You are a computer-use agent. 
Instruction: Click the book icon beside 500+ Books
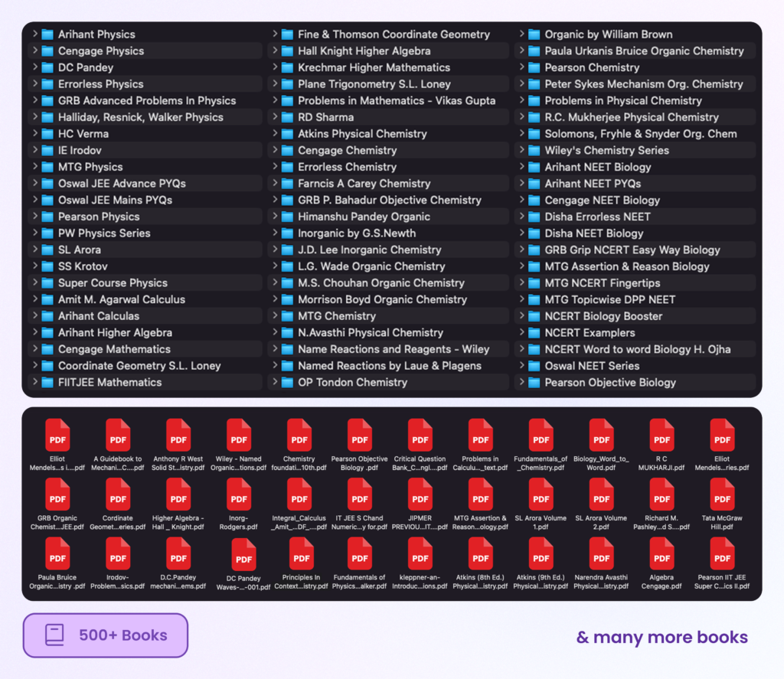click(54, 635)
